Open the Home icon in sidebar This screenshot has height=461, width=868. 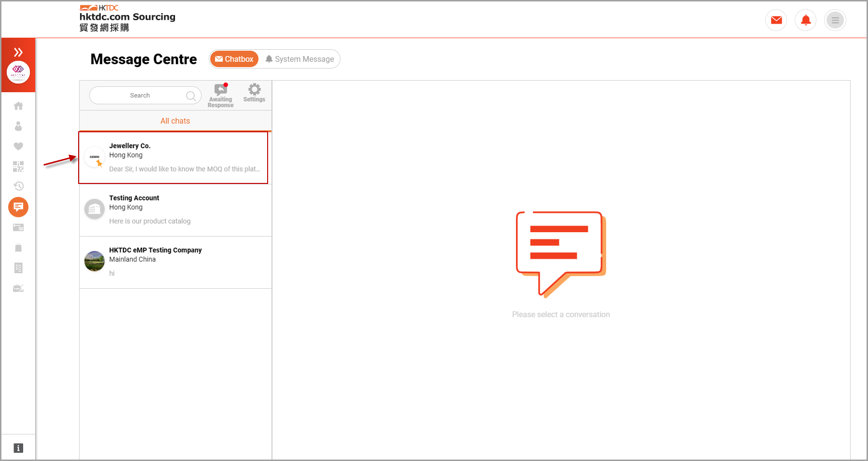(x=18, y=106)
